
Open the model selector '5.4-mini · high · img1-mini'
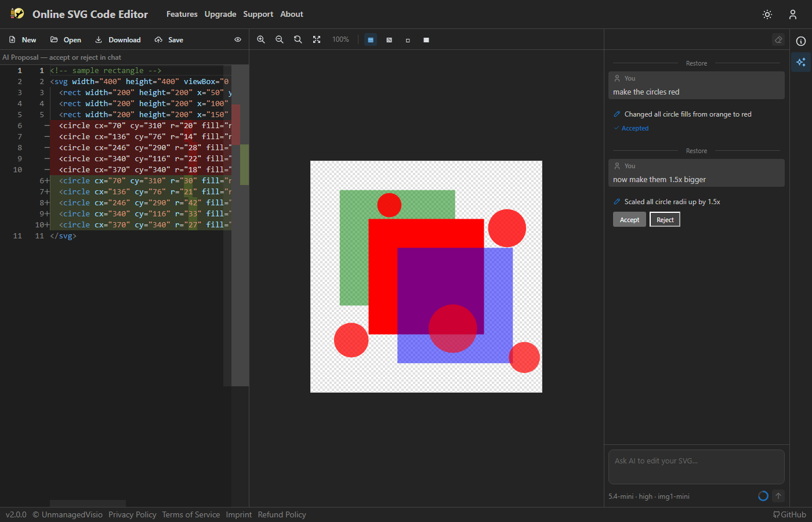click(x=649, y=496)
